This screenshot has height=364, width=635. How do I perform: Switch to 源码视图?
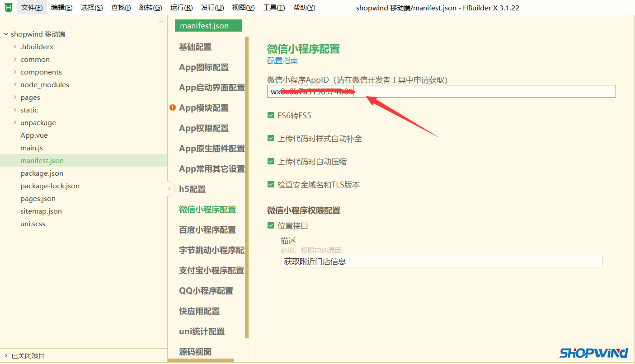195,352
